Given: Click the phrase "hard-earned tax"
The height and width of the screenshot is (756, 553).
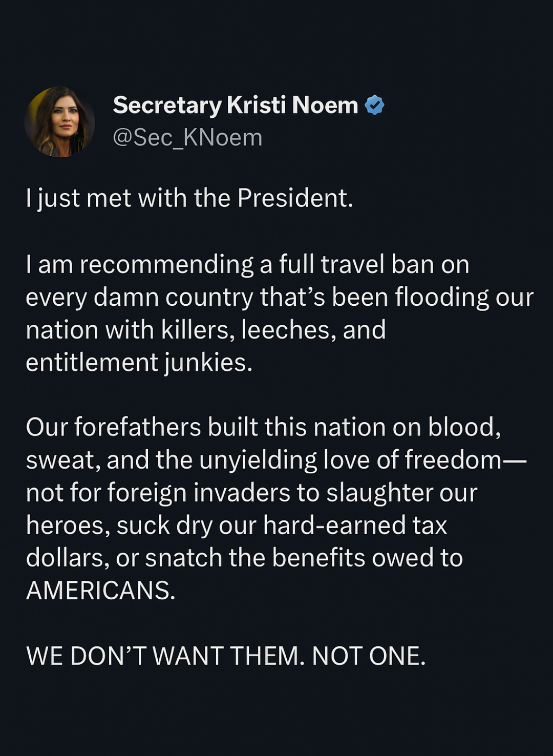Looking at the screenshot, I should (355, 526).
